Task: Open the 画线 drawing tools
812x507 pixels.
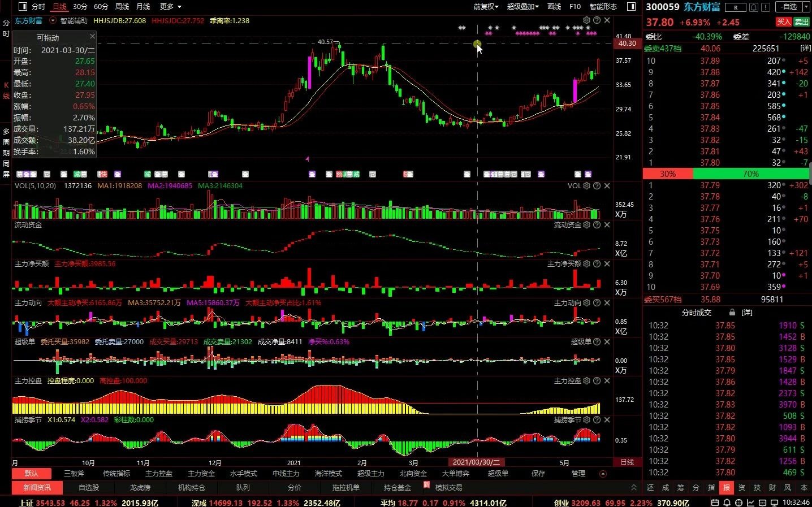Action: (x=554, y=7)
